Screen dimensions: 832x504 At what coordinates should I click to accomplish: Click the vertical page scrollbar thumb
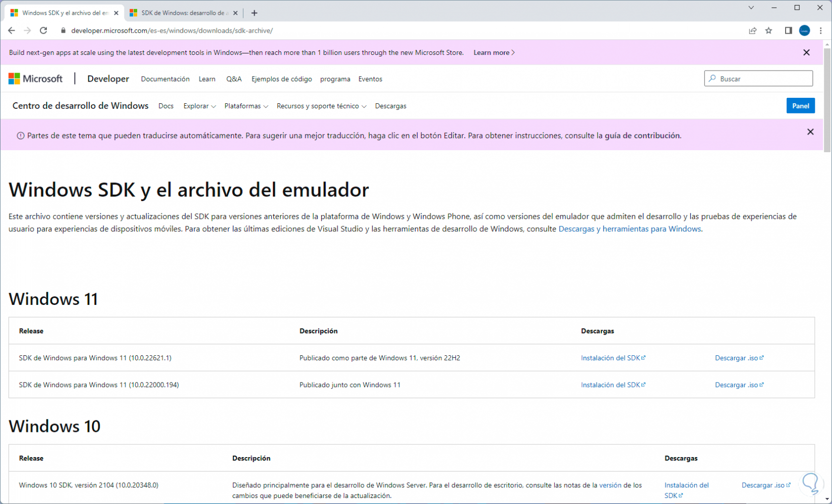(827, 101)
